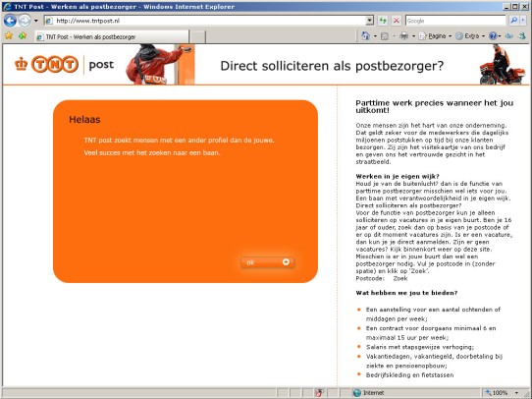532x399 pixels.
Task: Click the search magnifier icon
Action: [514, 21]
